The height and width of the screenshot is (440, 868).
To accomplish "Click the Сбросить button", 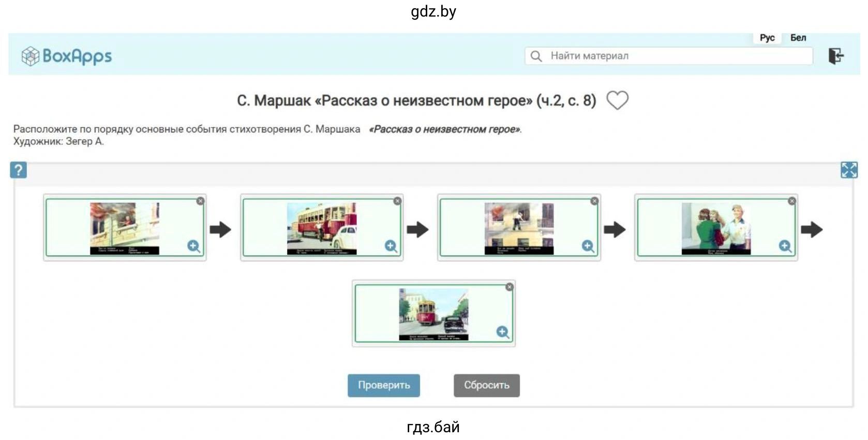I will pos(487,385).
